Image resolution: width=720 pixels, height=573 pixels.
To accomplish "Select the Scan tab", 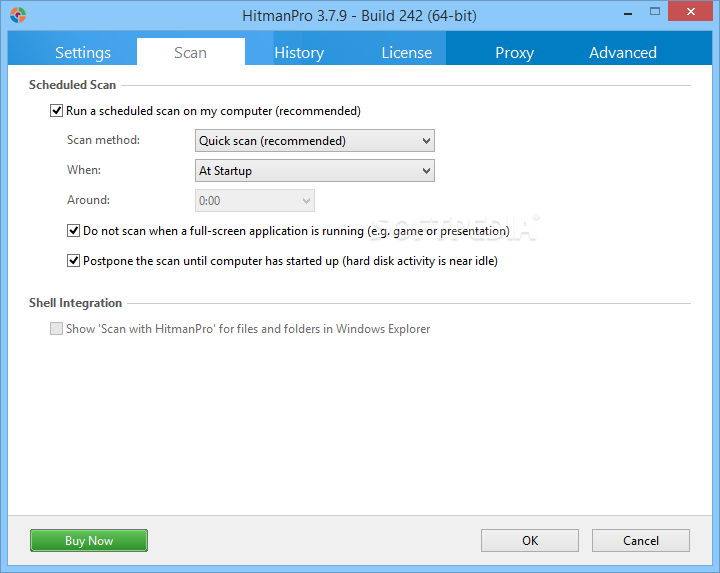I will 191,51.
